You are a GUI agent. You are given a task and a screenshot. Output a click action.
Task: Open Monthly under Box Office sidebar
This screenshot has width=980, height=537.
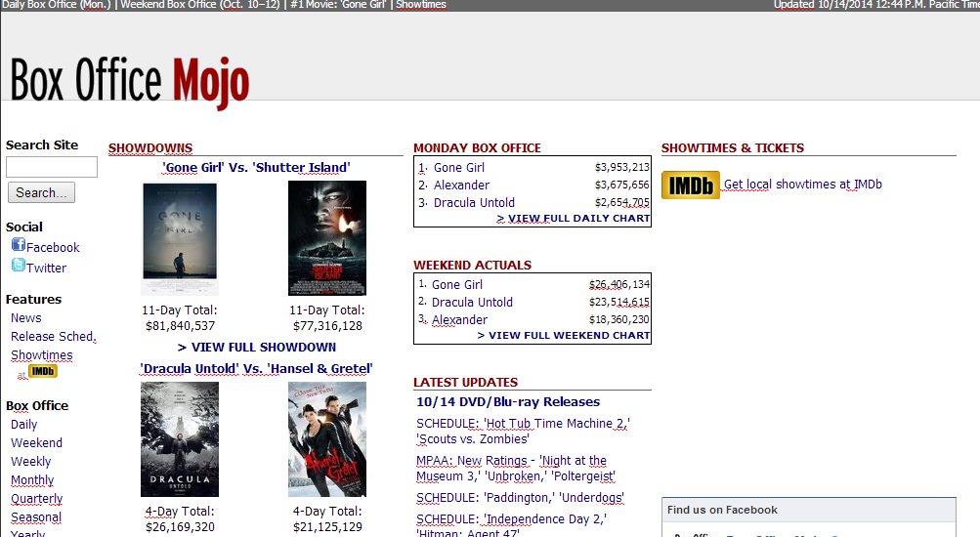click(x=32, y=480)
